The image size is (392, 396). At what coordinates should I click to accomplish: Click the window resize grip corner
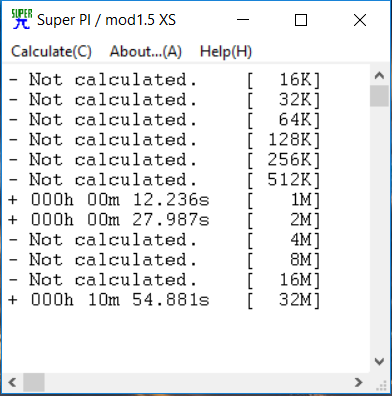381,385
